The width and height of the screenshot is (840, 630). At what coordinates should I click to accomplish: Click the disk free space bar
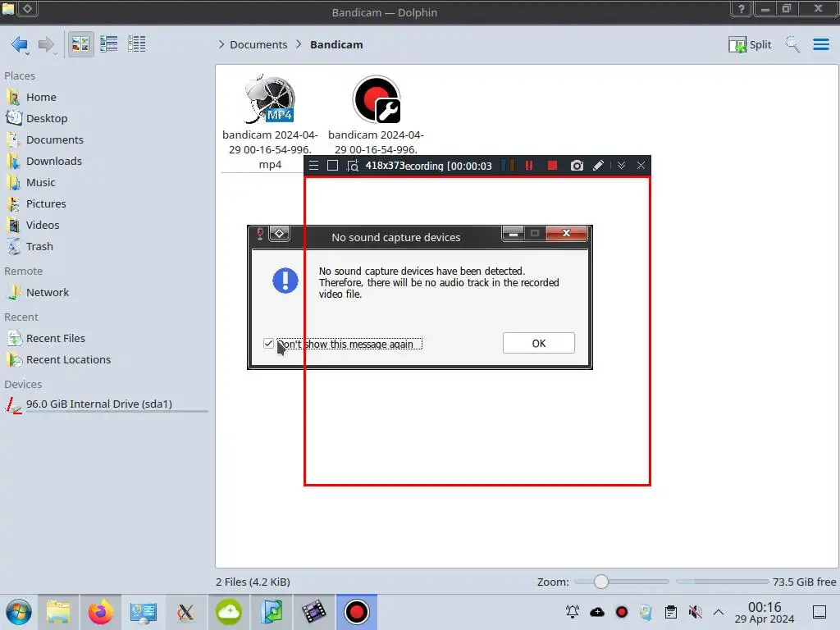point(722,582)
